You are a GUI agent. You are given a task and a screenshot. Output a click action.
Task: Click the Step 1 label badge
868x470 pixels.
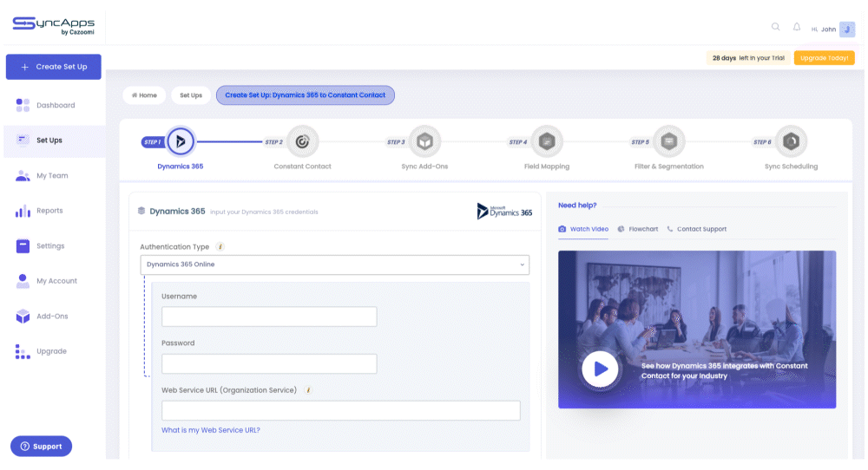(x=153, y=142)
